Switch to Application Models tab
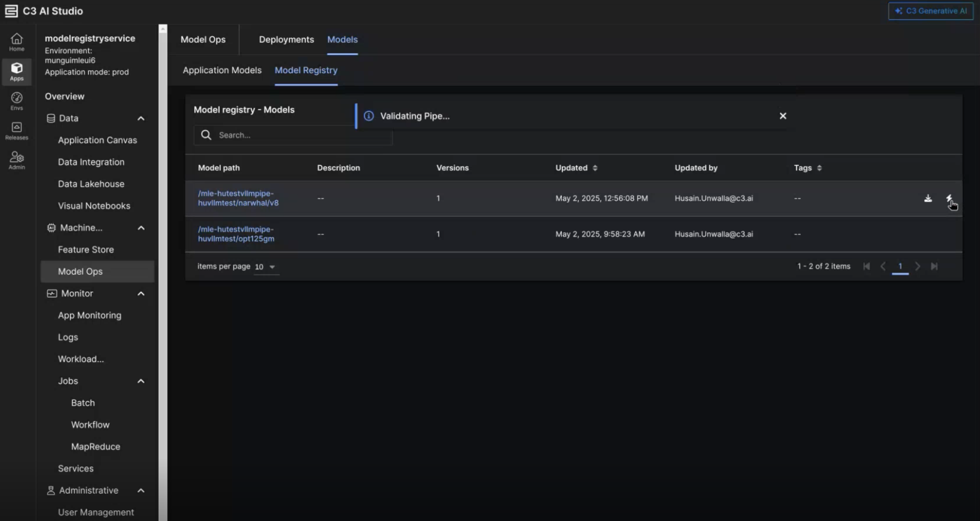 [222, 70]
